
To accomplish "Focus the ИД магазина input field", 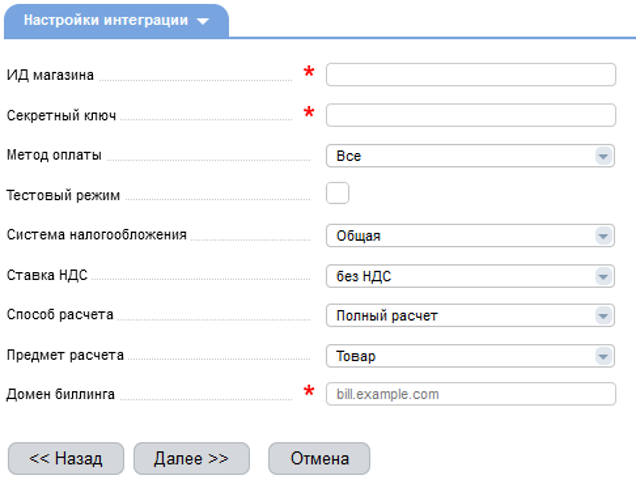I will (x=470, y=75).
